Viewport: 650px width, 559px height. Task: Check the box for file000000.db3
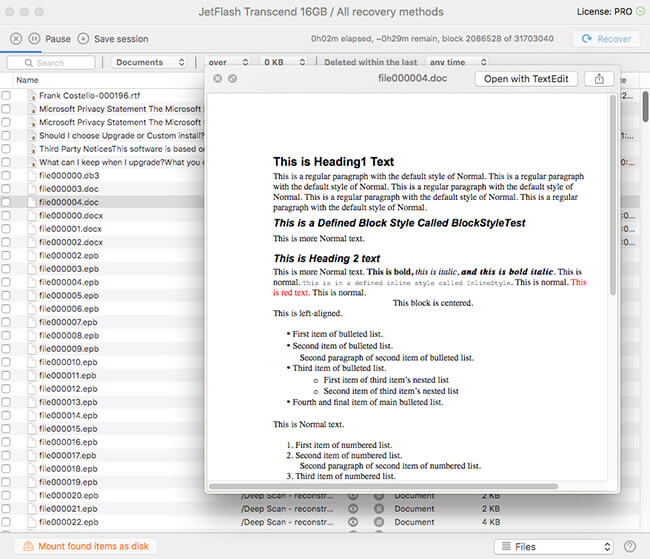(6, 175)
